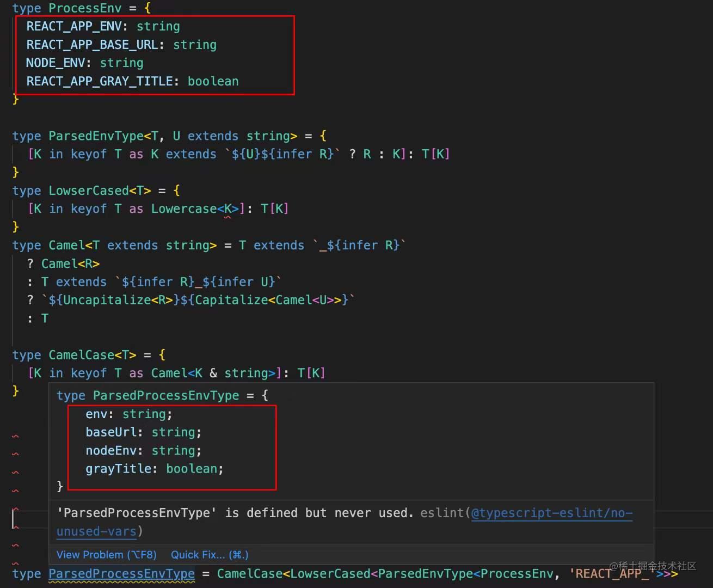Click the REACT_APP_BASE_URL property

[93, 45]
